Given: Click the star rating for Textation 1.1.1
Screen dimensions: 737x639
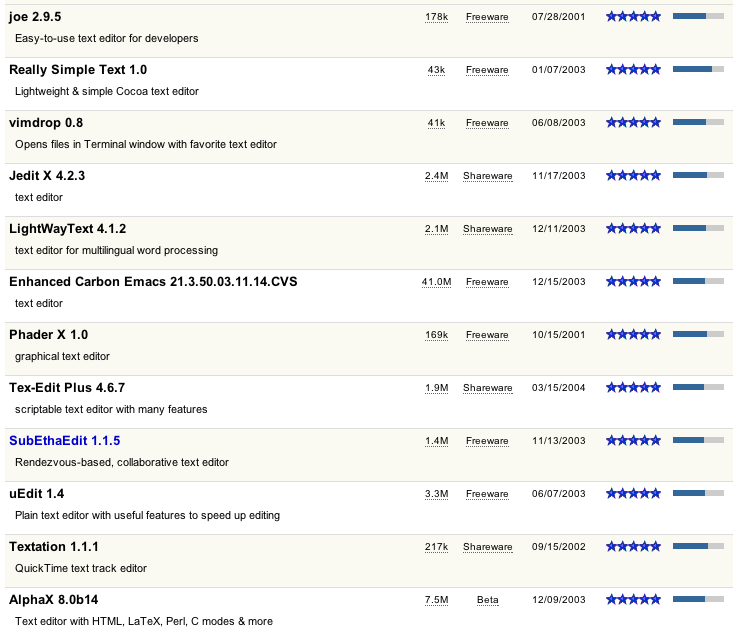Looking at the screenshot, I should tap(633, 547).
